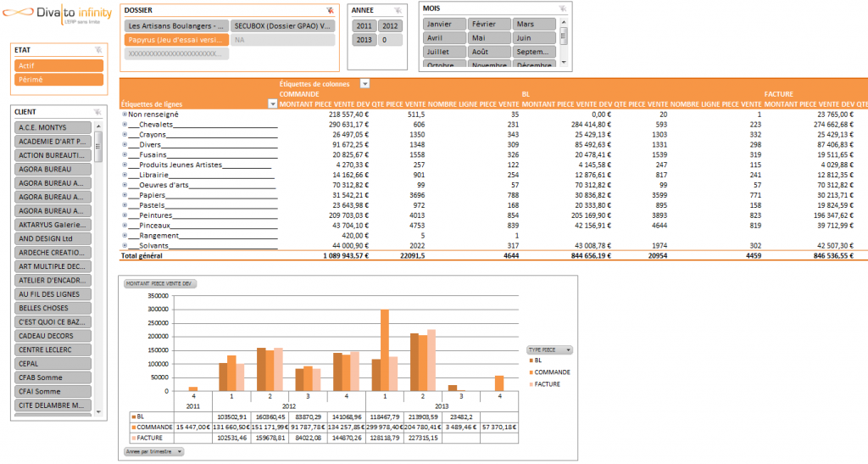Clear the CLIENT slicer filter
The width and height of the screenshot is (868, 464).
(x=97, y=112)
